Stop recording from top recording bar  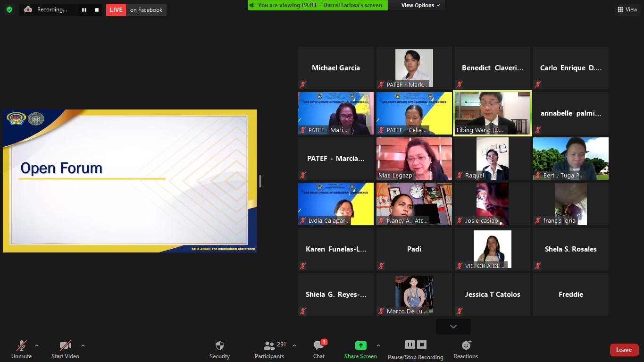pyautogui.click(x=97, y=10)
